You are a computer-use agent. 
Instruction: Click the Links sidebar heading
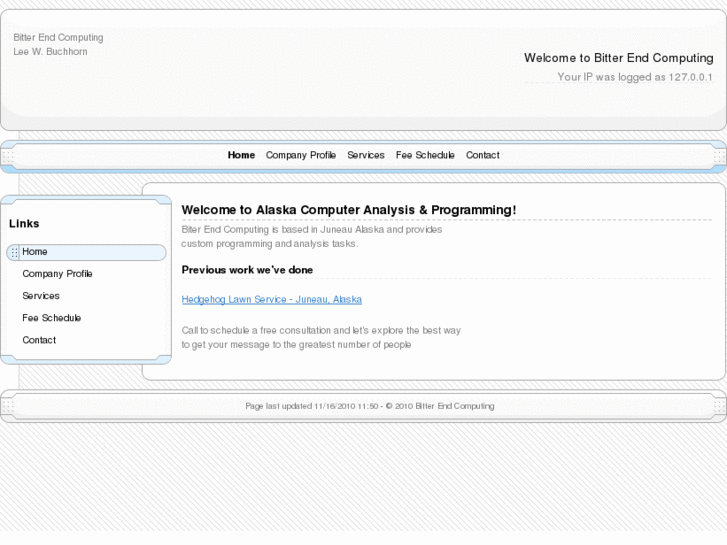point(24,224)
